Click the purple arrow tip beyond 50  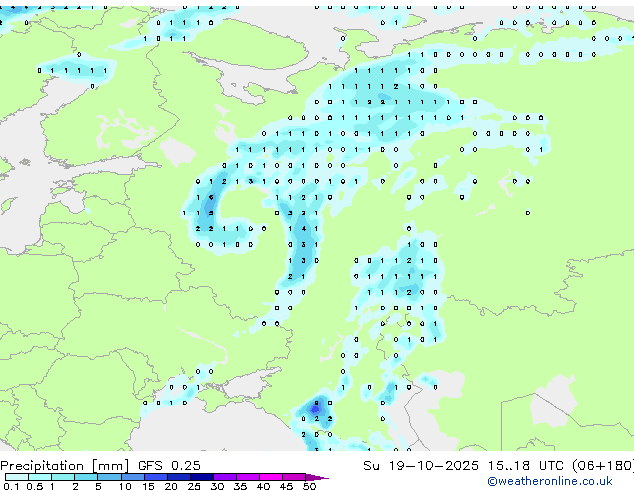(x=317, y=477)
